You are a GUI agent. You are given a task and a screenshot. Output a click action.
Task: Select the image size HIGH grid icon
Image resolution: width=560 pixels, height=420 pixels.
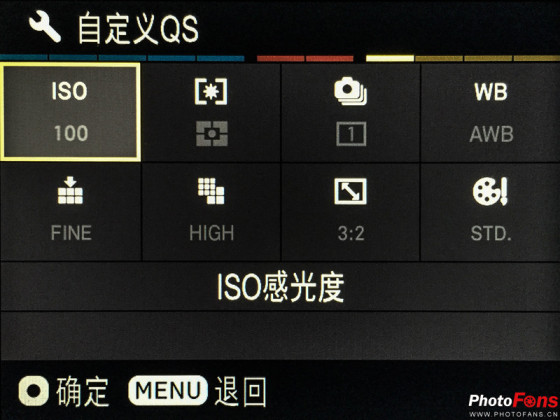211,191
